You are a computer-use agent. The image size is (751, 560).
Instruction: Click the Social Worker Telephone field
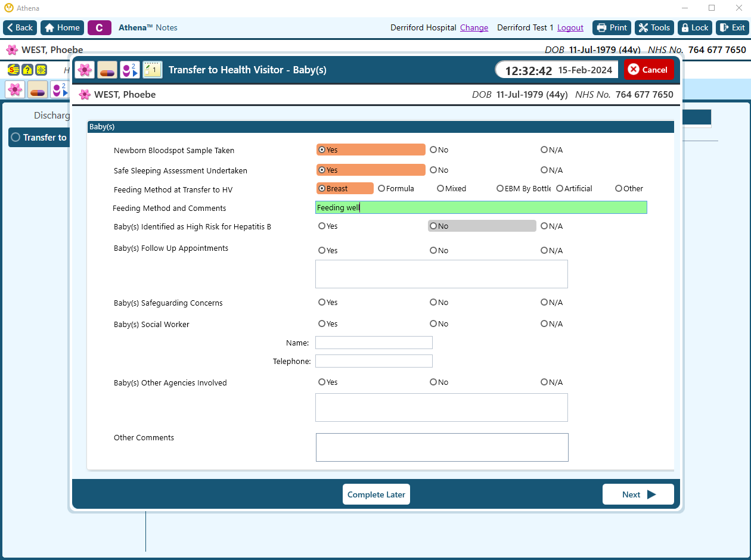pos(374,361)
